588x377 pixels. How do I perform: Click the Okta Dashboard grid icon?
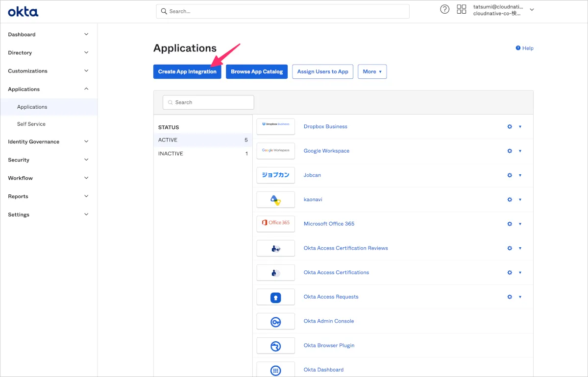[275, 370]
